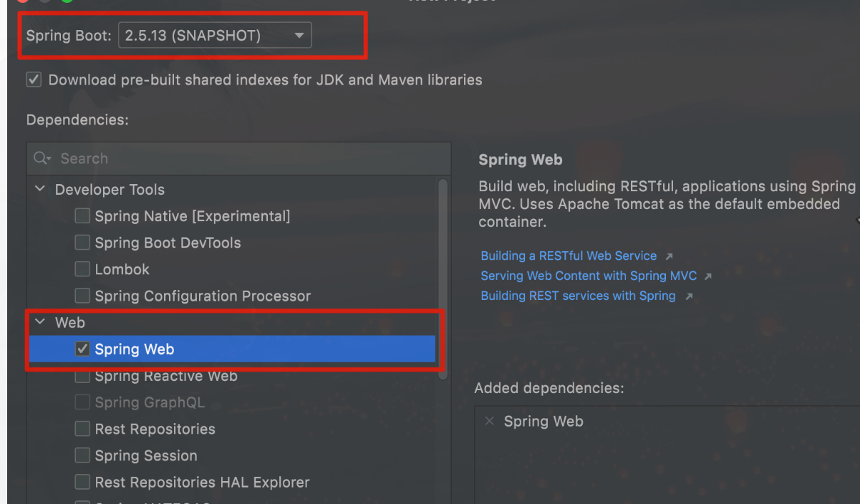The image size is (860, 504).
Task: Open Building a RESTful Web Service link
Action: [569, 256]
